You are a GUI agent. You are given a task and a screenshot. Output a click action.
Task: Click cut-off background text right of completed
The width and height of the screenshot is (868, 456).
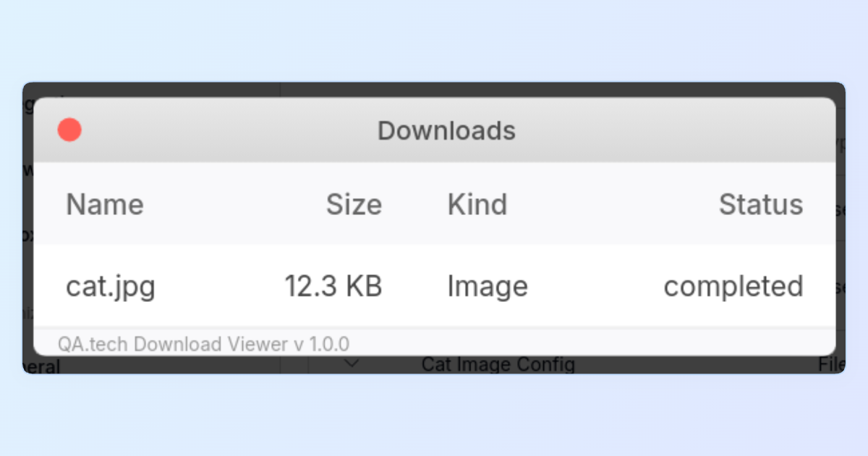tap(841, 287)
